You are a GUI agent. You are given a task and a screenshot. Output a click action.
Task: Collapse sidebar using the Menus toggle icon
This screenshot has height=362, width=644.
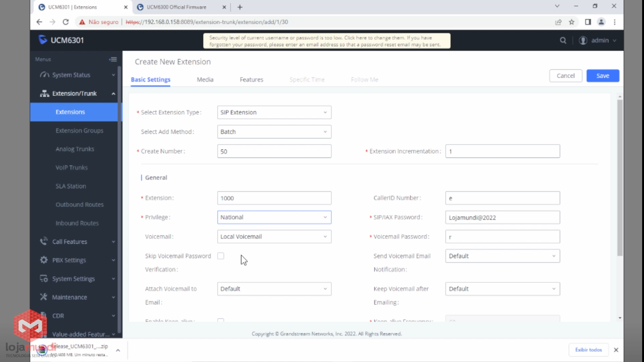click(x=113, y=59)
